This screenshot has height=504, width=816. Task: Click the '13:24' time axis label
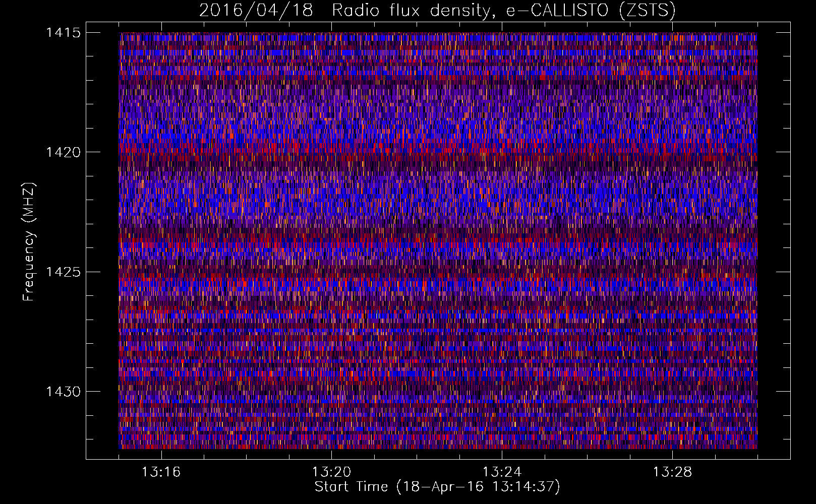(x=502, y=472)
